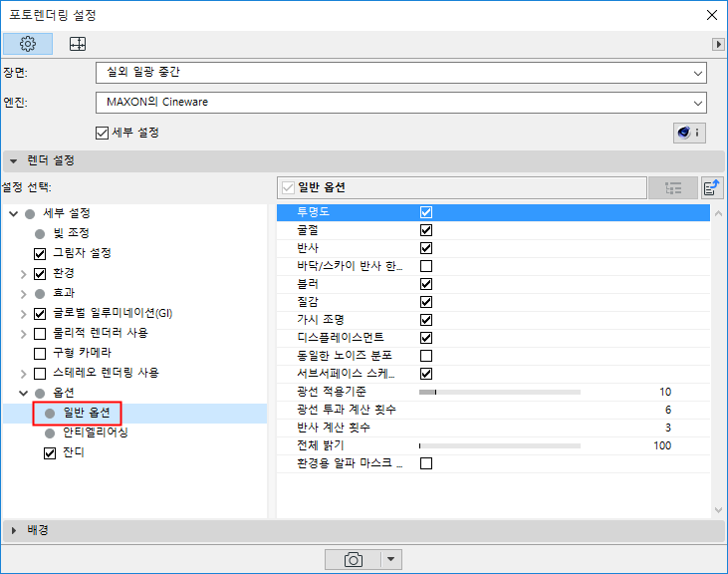Click the panel flyout arrow at top right
This screenshot has height=574, width=728.
(x=718, y=44)
